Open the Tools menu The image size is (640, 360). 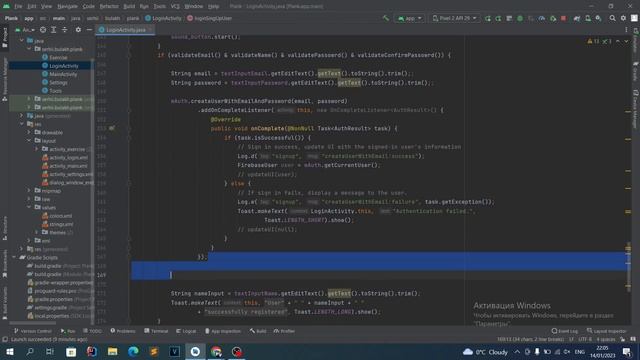pyautogui.click(x=160, y=7)
